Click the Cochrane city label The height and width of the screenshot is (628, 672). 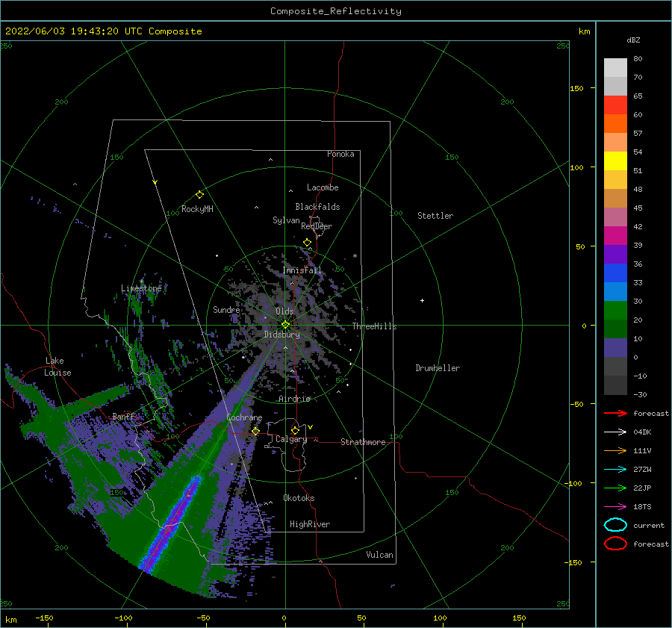(244, 417)
